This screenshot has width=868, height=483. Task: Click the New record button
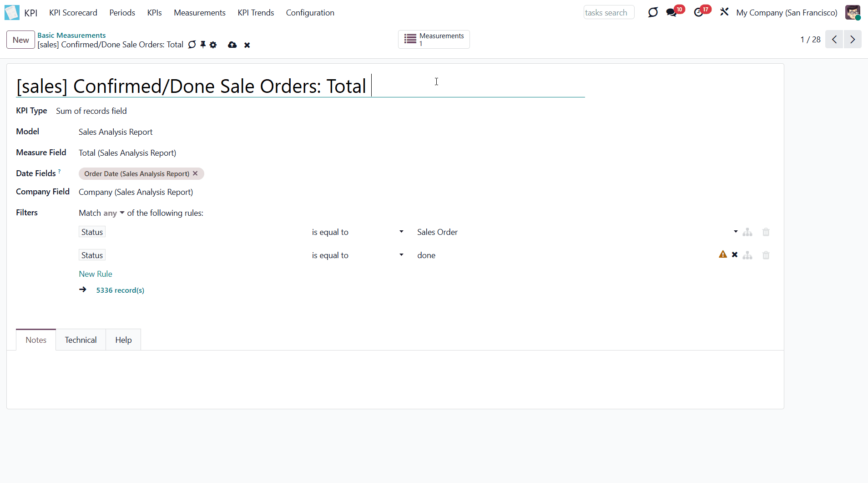(20, 40)
